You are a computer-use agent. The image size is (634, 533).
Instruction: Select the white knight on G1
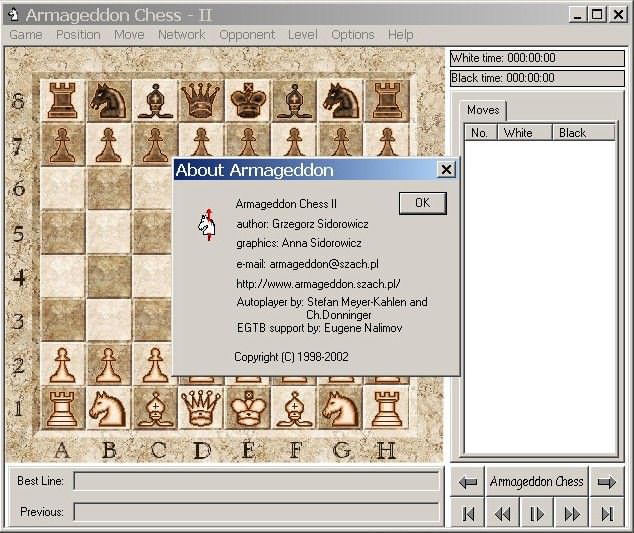[340, 408]
